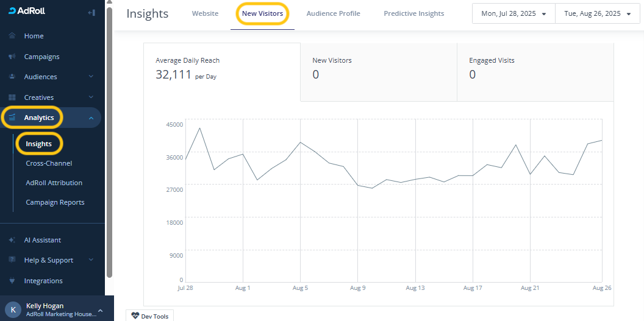Open Cross-Channel analytics link
The height and width of the screenshot is (321, 644).
[49, 163]
